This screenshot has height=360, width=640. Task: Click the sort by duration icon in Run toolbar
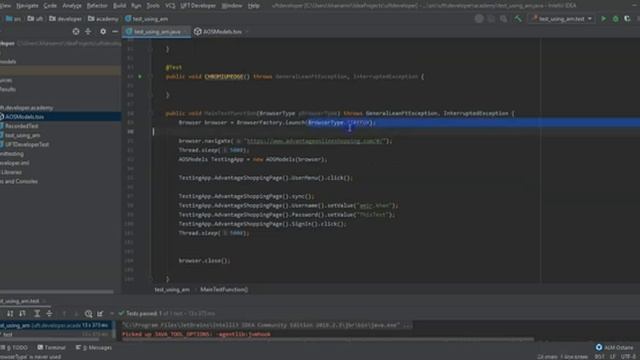[22, 313]
